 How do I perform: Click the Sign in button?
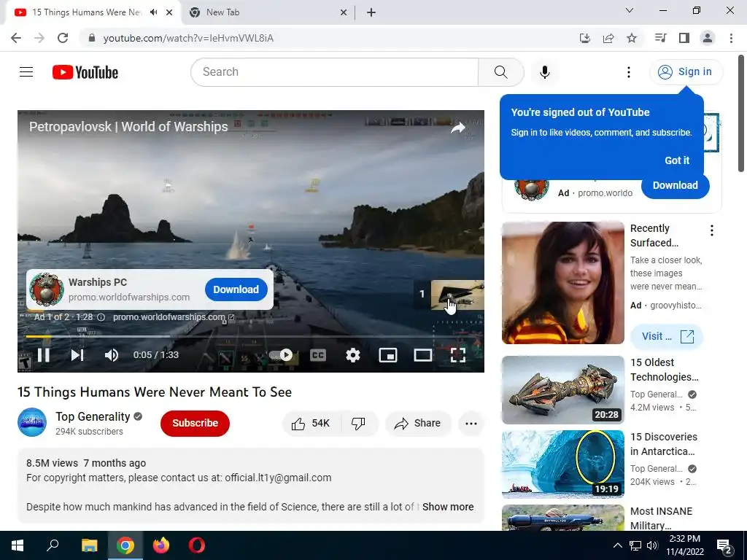(x=686, y=72)
